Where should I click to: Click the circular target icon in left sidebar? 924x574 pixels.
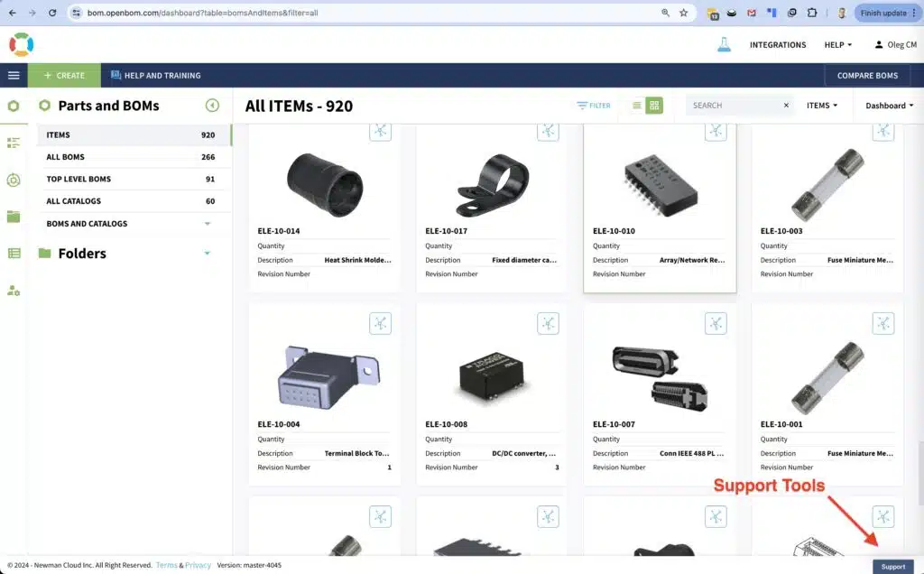(x=14, y=180)
